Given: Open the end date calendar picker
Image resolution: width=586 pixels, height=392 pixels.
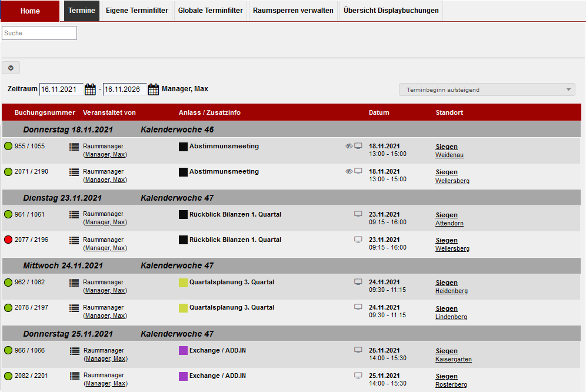Looking at the screenshot, I should [153, 89].
